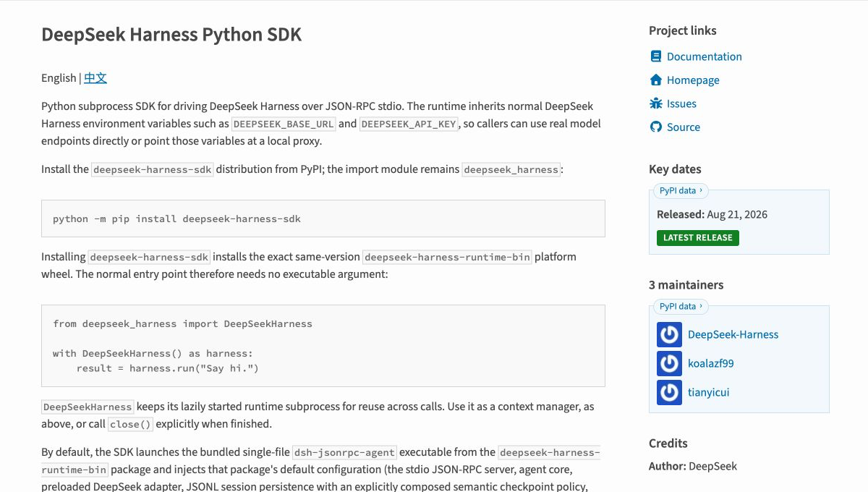Expand PyPI data under Key dates
868x492 pixels.
pos(681,191)
